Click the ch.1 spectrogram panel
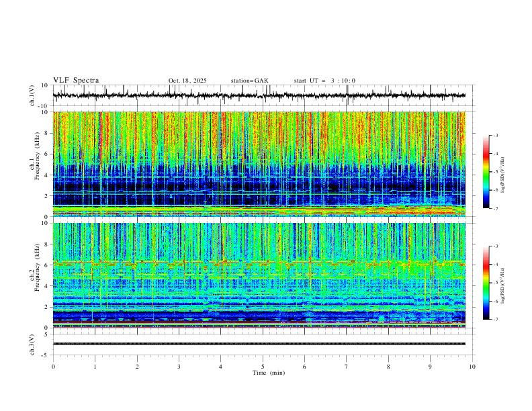 point(259,164)
